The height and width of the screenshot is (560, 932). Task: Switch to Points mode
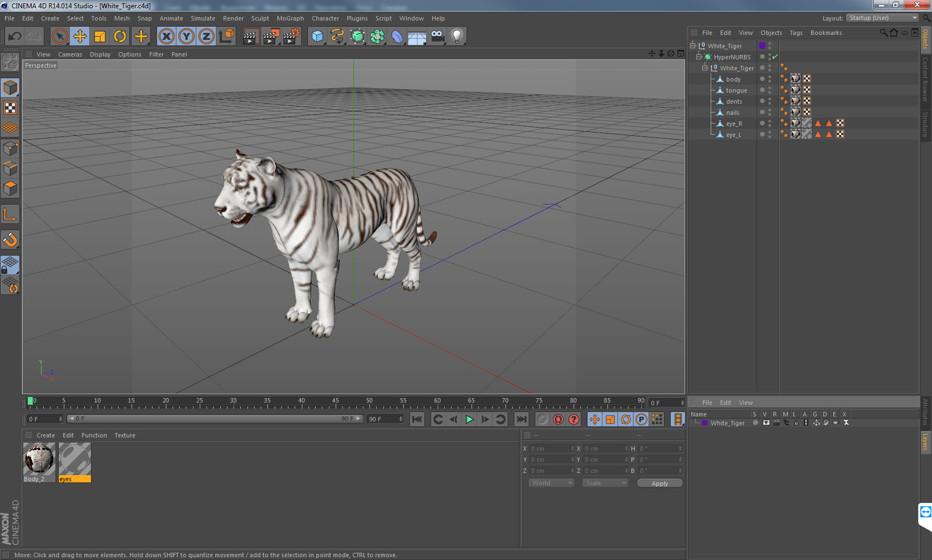10,148
